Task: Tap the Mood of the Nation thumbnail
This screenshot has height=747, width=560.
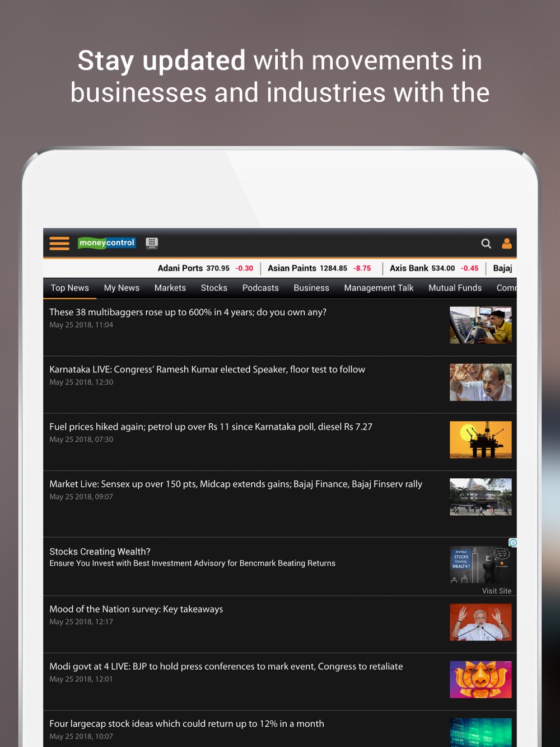Action: click(480, 622)
